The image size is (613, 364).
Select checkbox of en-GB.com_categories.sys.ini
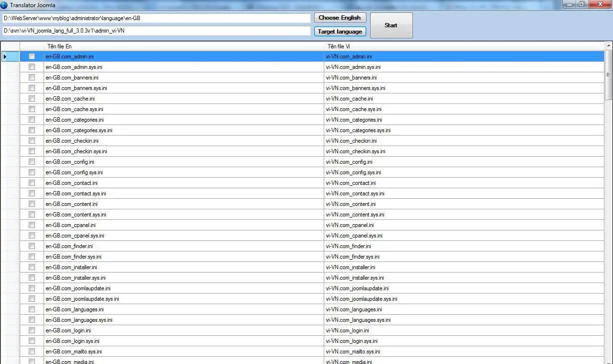[x=32, y=130]
